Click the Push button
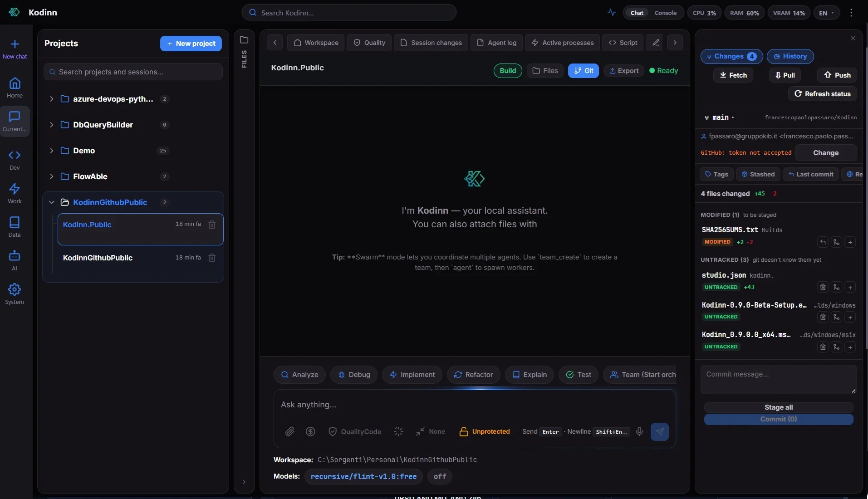 (x=837, y=75)
